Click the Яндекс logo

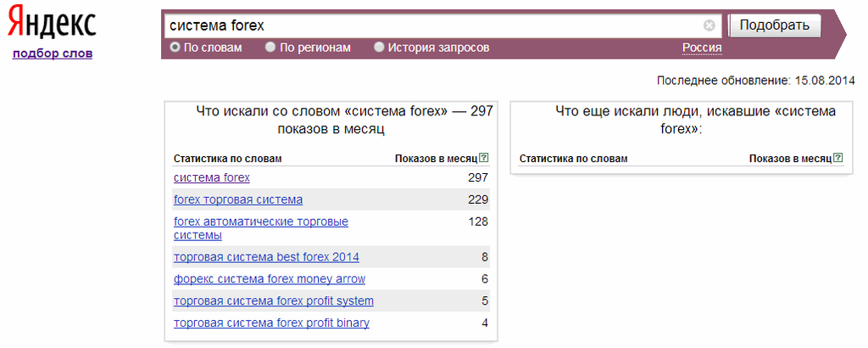pos(52,23)
